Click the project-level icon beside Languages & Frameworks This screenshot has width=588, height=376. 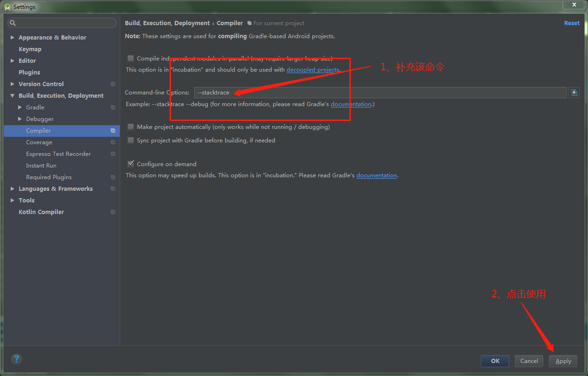(113, 189)
